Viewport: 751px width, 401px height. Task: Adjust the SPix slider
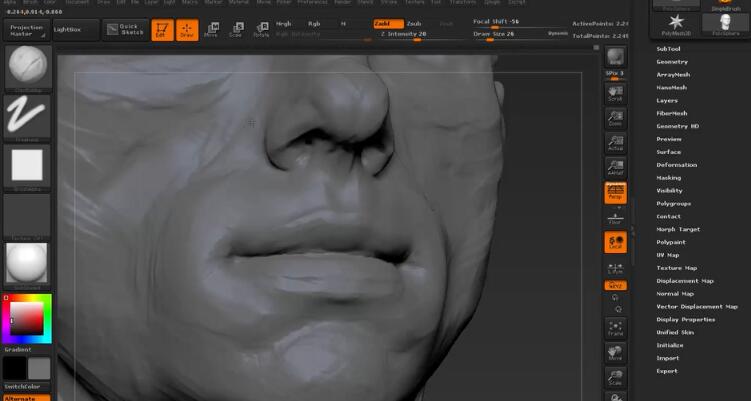(615, 76)
